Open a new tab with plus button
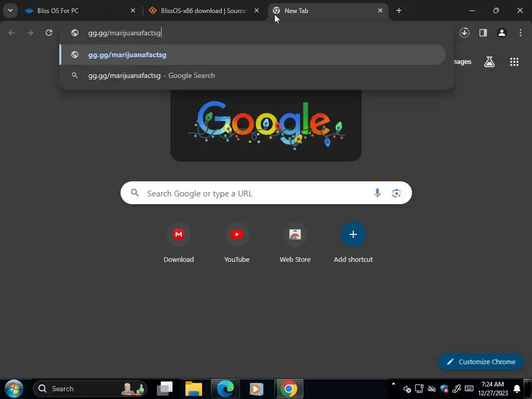The width and height of the screenshot is (532, 399). 399,10
